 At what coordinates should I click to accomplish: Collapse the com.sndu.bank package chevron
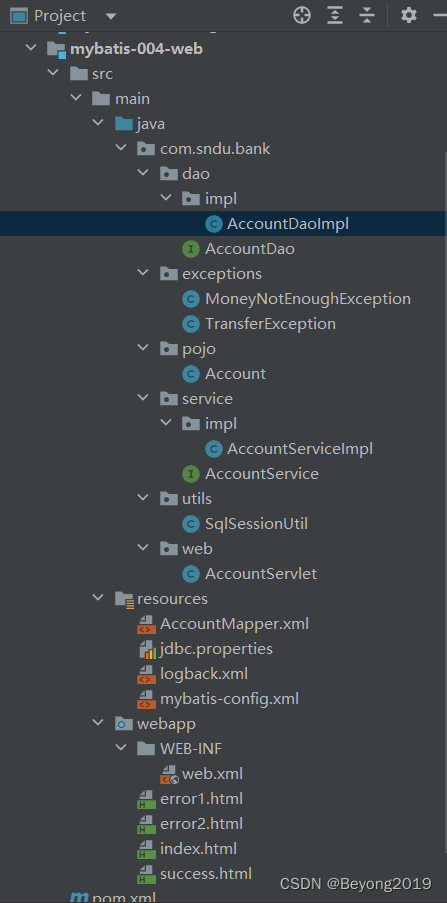121,149
